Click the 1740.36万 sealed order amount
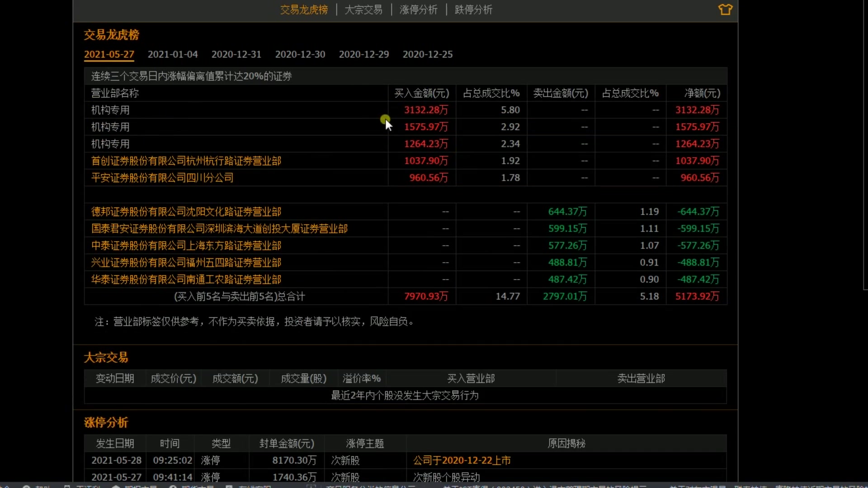Viewport: 868px width, 488px height. 294,477
